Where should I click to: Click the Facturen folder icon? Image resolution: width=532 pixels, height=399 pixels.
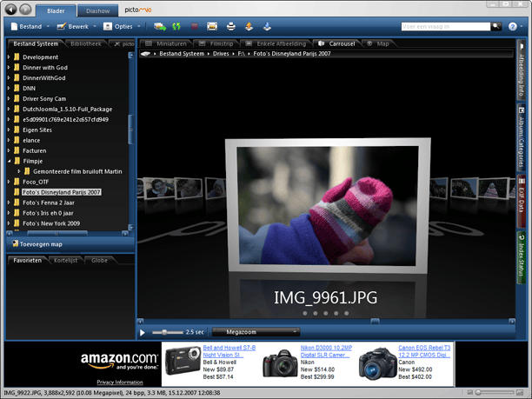click(x=17, y=150)
